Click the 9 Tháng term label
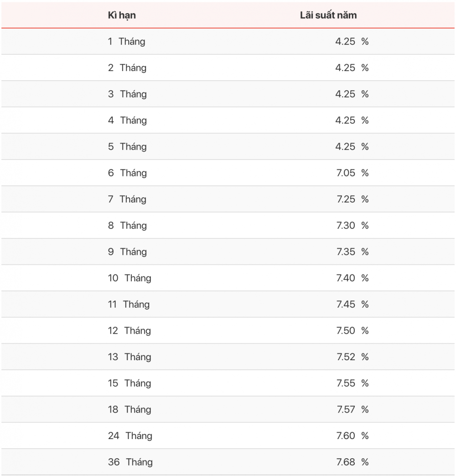The height and width of the screenshot is (476, 456). pyautogui.click(x=127, y=252)
